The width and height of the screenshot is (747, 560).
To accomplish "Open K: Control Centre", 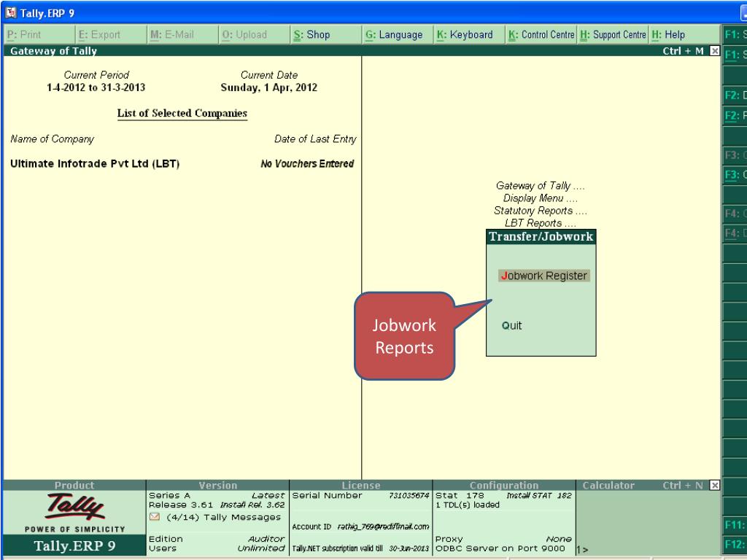I will pyautogui.click(x=541, y=35).
